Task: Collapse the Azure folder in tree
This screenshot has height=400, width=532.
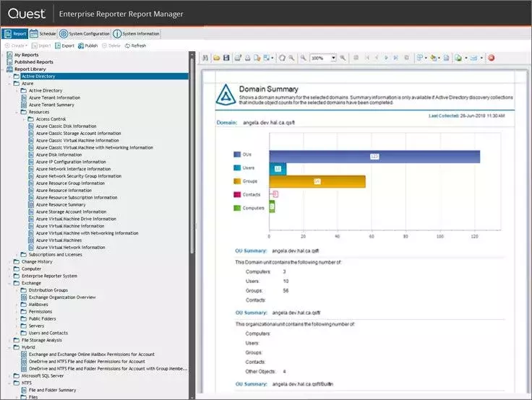Action: point(9,83)
